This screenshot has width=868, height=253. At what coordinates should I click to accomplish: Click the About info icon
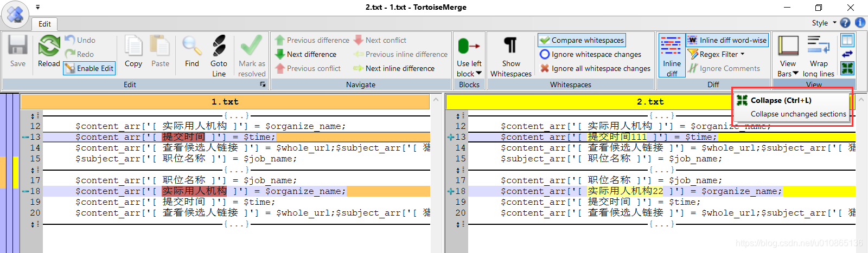tap(860, 23)
